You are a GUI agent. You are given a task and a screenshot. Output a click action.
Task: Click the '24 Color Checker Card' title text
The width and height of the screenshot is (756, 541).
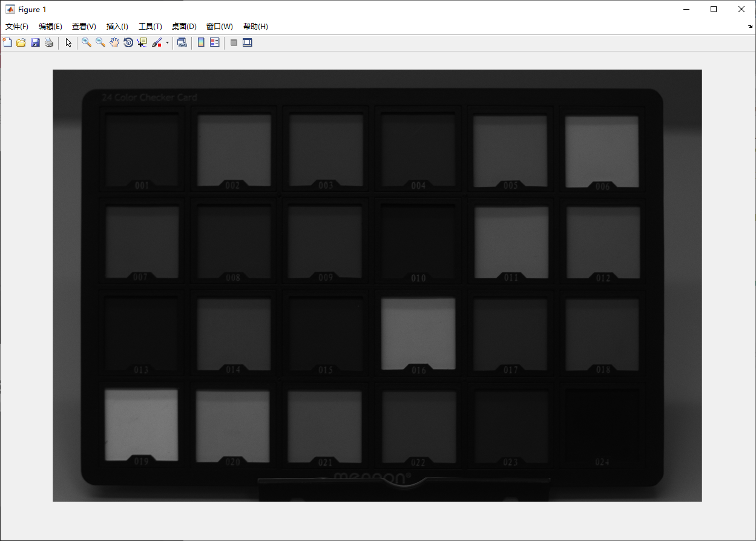150,97
